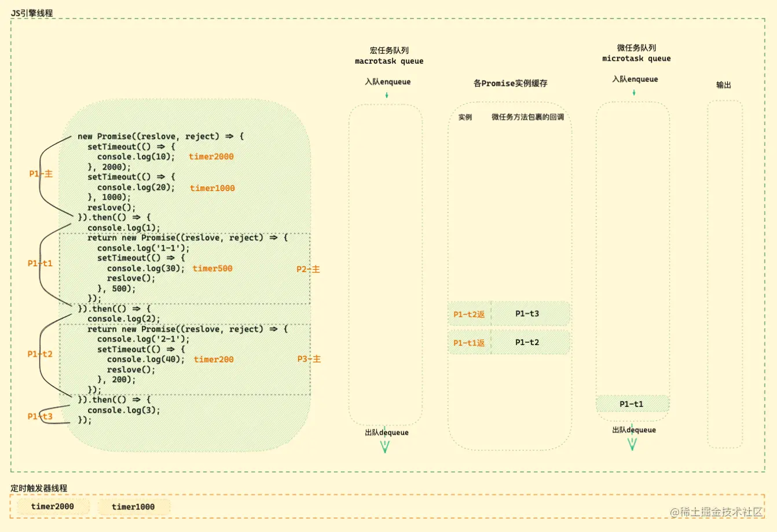
Task: Click the code line console.log('2-1');
Action: pos(144,339)
